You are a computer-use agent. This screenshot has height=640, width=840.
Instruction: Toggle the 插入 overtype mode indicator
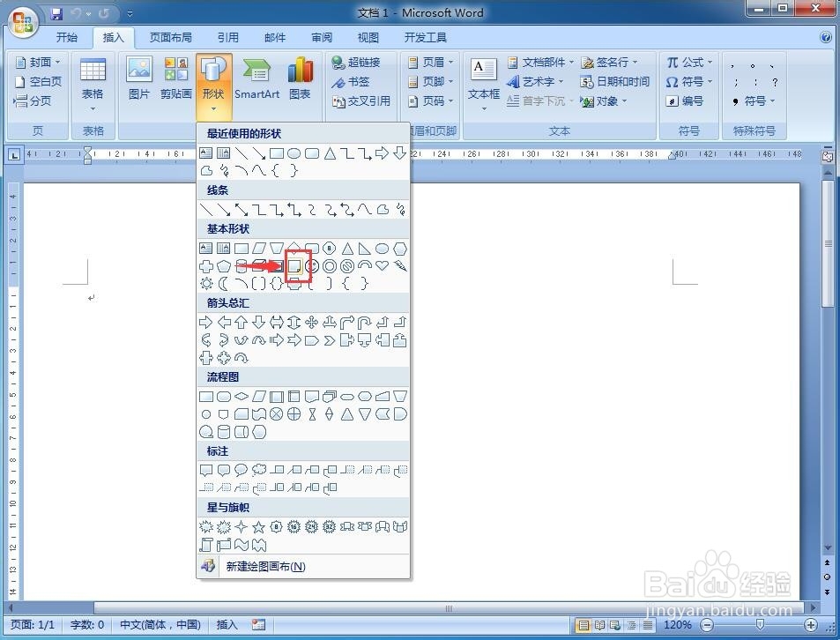coord(227,624)
